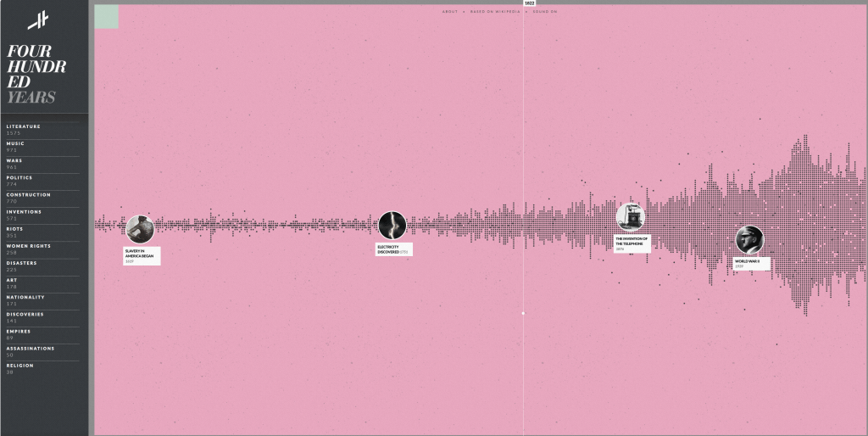
Task: Open the Slavery in America circular photo
Action: click(x=140, y=229)
